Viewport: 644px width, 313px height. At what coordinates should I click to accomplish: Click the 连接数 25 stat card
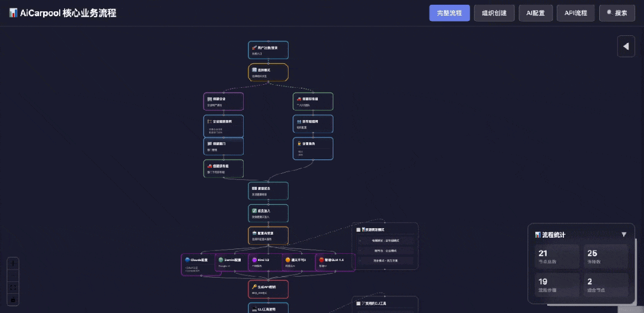coord(606,257)
